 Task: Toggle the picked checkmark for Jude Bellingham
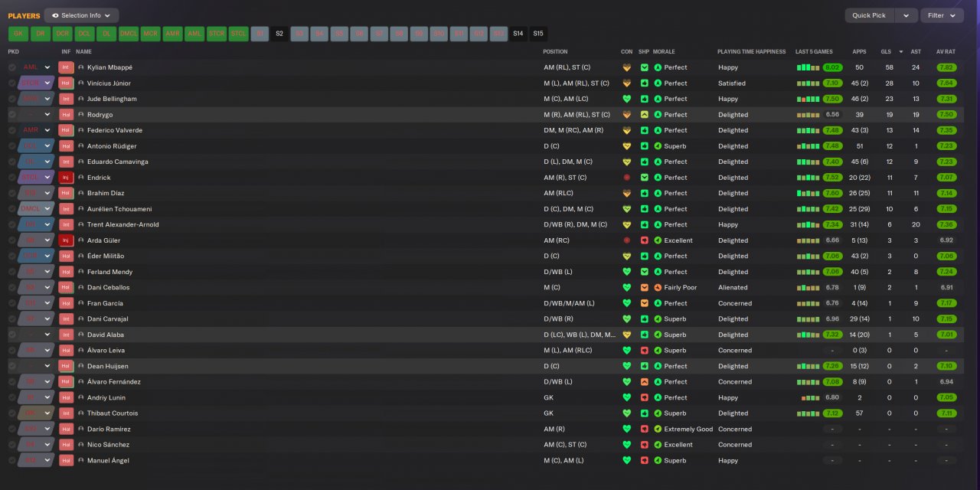click(12, 99)
